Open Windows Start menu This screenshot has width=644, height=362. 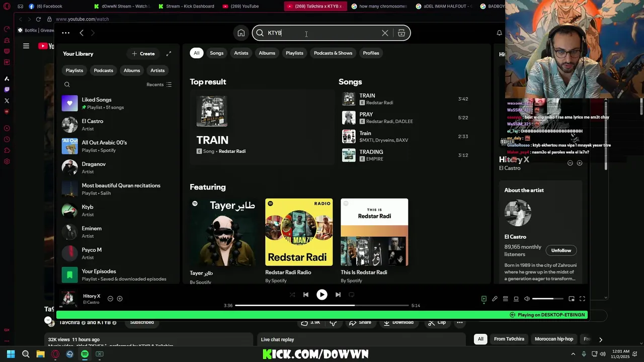click(11, 354)
